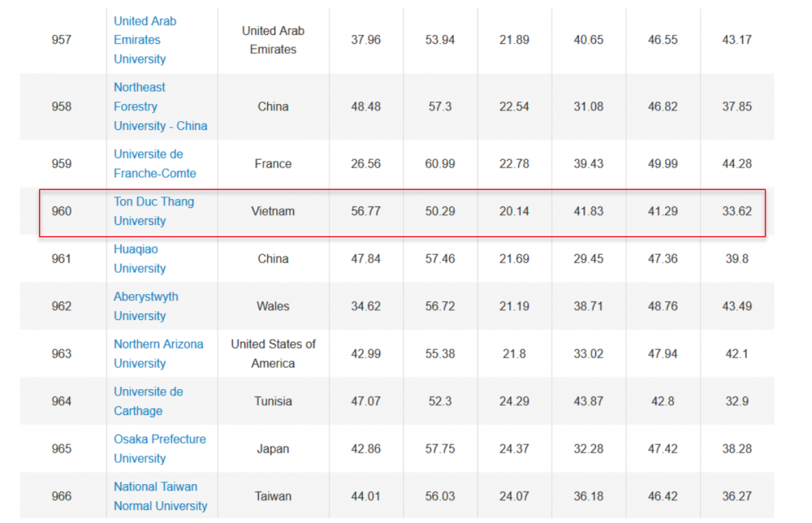Click United States of America cell
The width and height of the screenshot is (812, 523).
(273, 353)
